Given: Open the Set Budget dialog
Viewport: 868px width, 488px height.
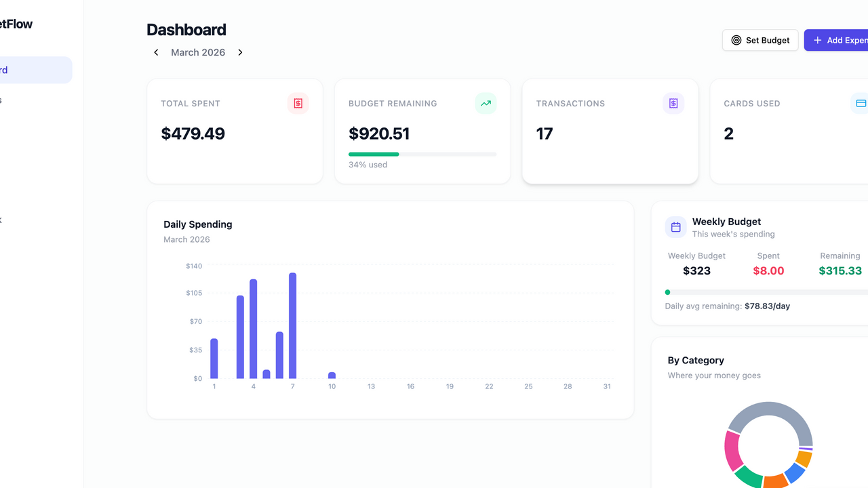Looking at the screenshot, I should pyautogui.click(x=760, y=40).
